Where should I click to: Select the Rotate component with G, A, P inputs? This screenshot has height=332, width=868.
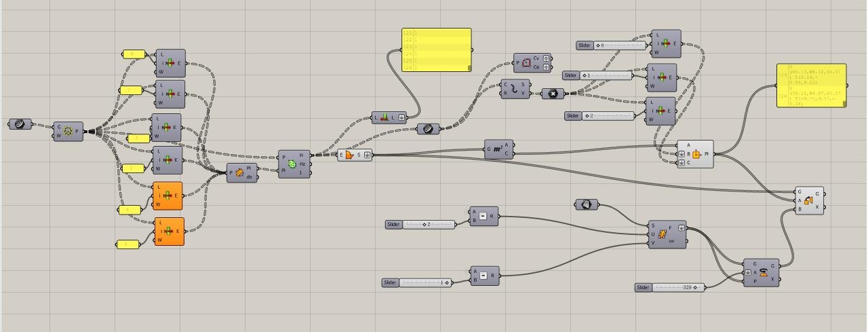760,273
